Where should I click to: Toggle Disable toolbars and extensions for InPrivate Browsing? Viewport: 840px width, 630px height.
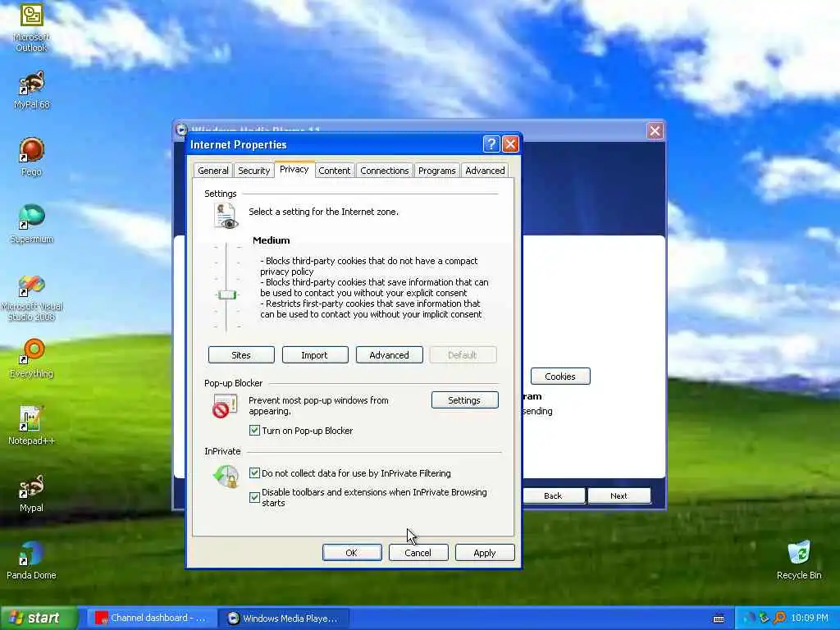click(254, 497)
